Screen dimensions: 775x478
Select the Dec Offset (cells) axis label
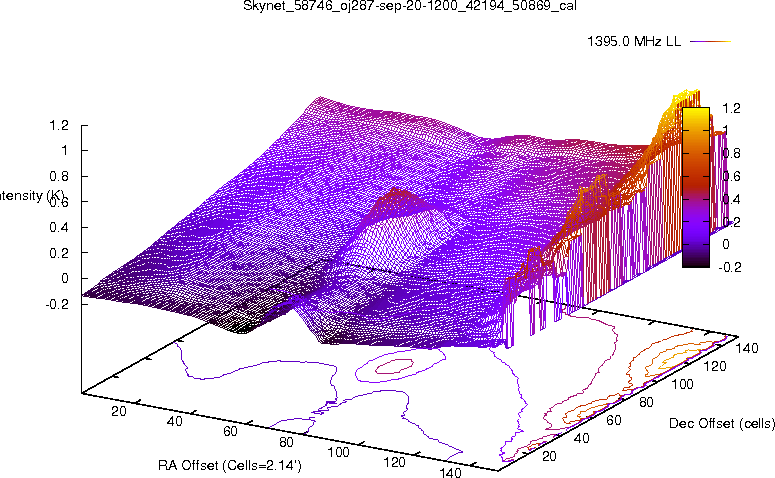[x=722, y=423]
